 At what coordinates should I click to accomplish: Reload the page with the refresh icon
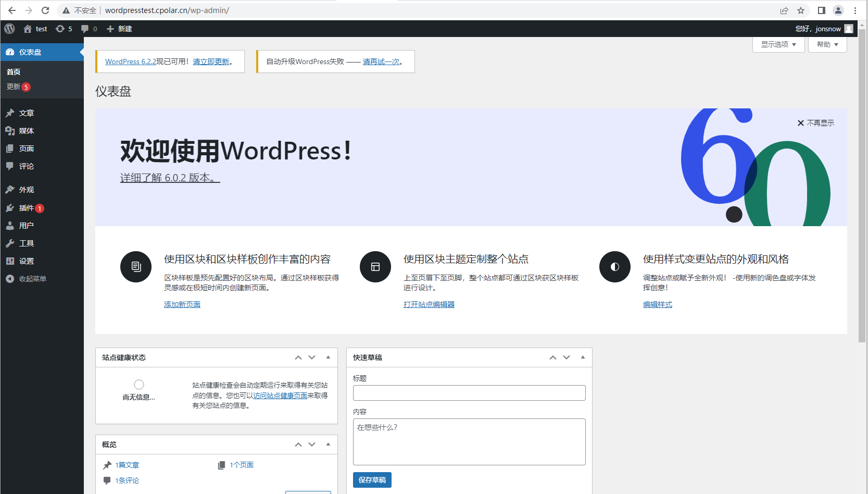coord(45,10)
